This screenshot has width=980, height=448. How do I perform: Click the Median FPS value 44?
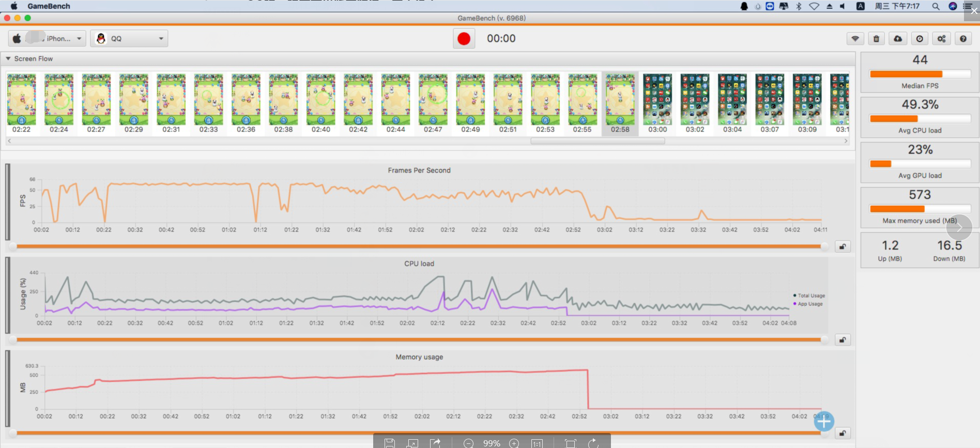coord(920,60)
